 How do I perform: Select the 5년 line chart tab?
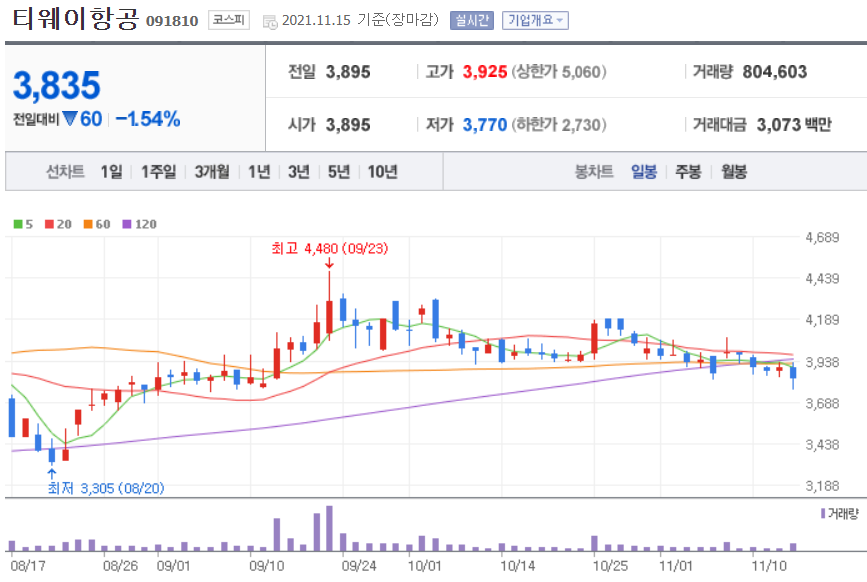(x=338, y=172)
